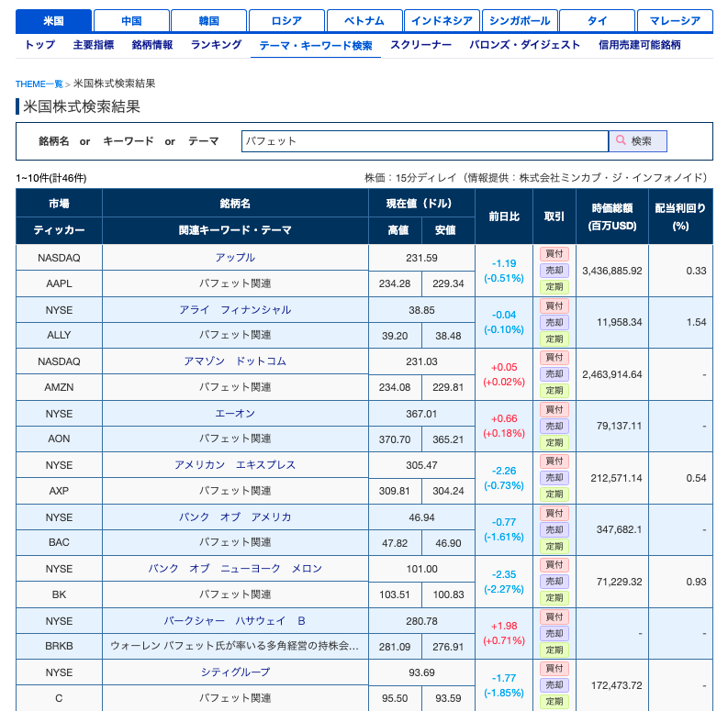Switch to the タイ tab

(x=597, y=21)
